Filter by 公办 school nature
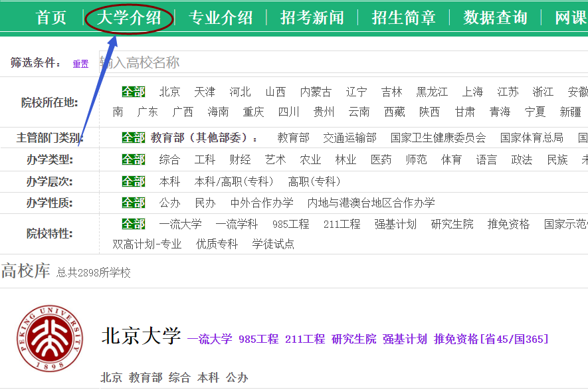Viewport: 588px width, 390px height. (169, 203)
